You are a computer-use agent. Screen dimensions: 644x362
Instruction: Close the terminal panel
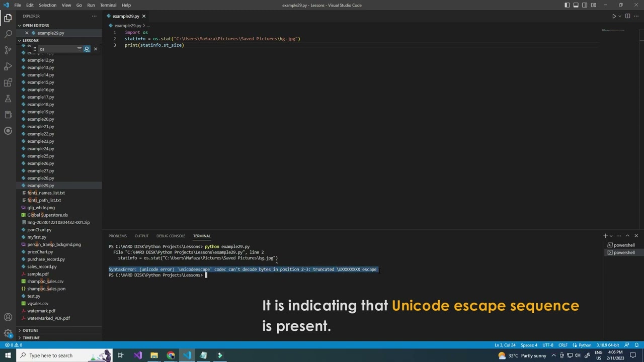(636, 236)
